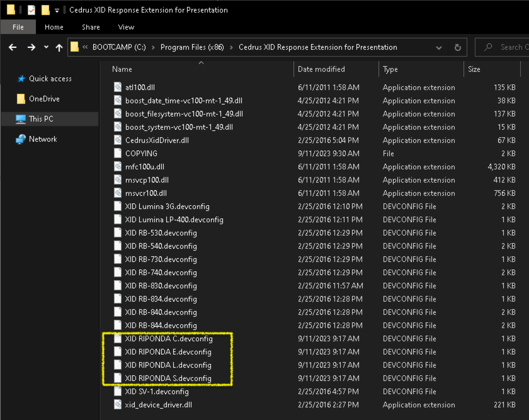Click Program Files (x86) in breadcrumb
This screenshot has height=420, width=529.
coord(192,47)
